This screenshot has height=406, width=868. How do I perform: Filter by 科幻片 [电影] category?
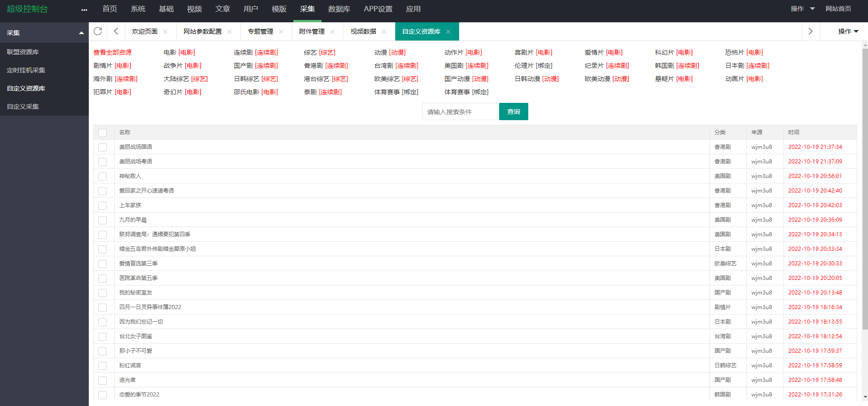(x=674, y=52)
